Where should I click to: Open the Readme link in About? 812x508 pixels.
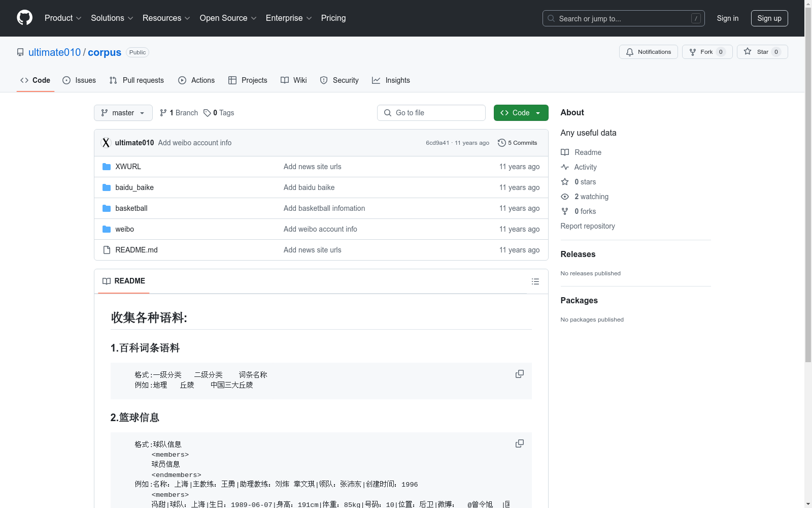click(581, 152)
